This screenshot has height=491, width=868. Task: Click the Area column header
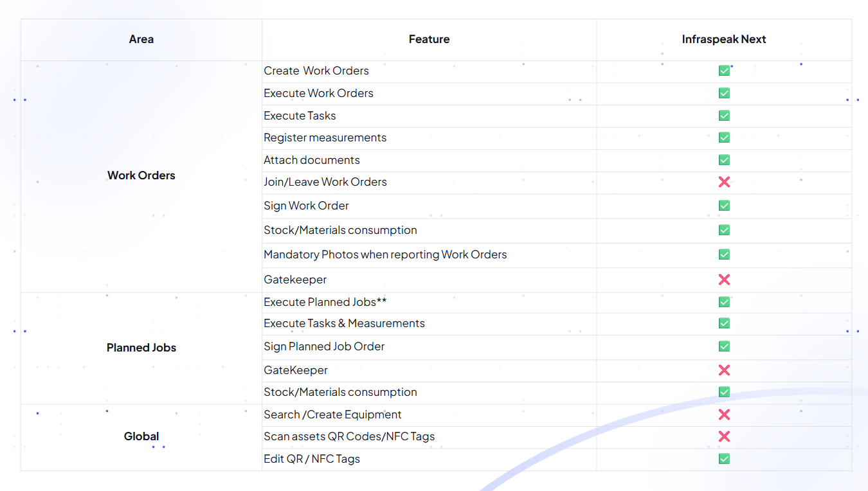(141, 39)
